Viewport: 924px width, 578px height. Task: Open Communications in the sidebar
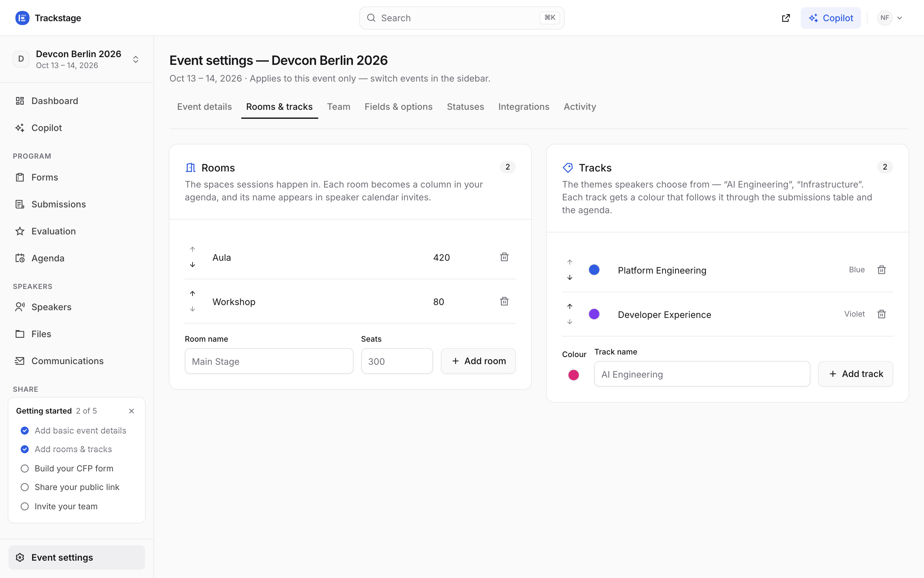pos(76,361)
